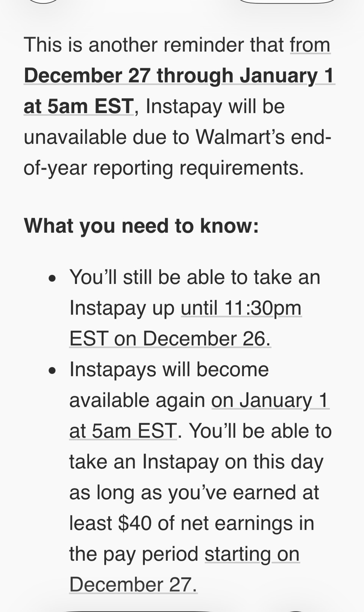Click the second bullet point marker
This screenshot has height=612, width=364.
coord(52,371)
